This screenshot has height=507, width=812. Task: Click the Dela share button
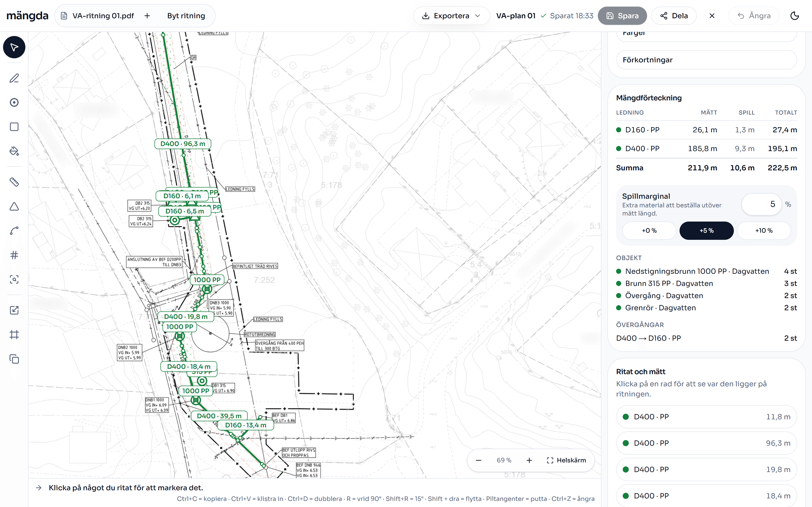[674, 16]
